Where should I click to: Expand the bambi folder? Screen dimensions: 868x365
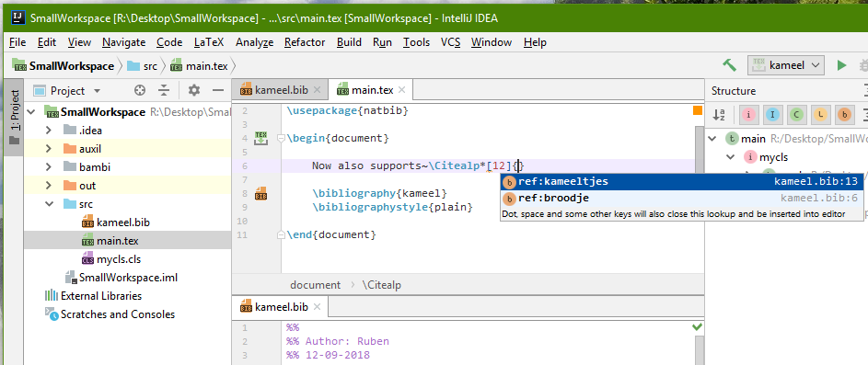49,167
